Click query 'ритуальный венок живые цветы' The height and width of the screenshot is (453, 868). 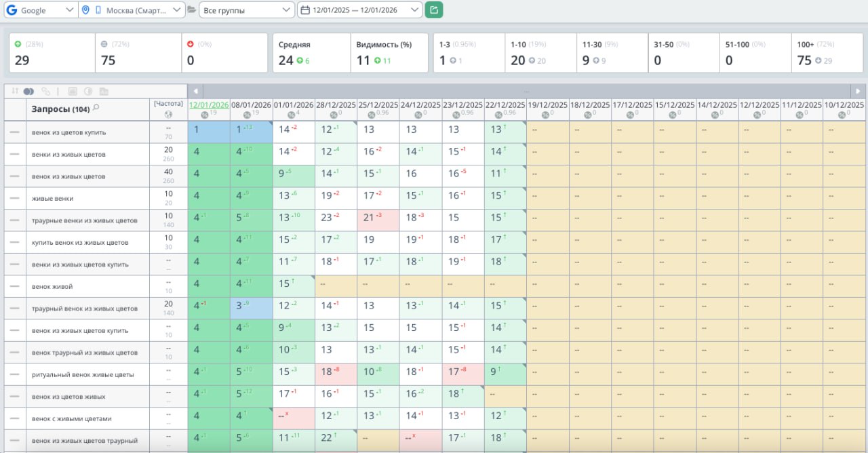pos(83,374)
